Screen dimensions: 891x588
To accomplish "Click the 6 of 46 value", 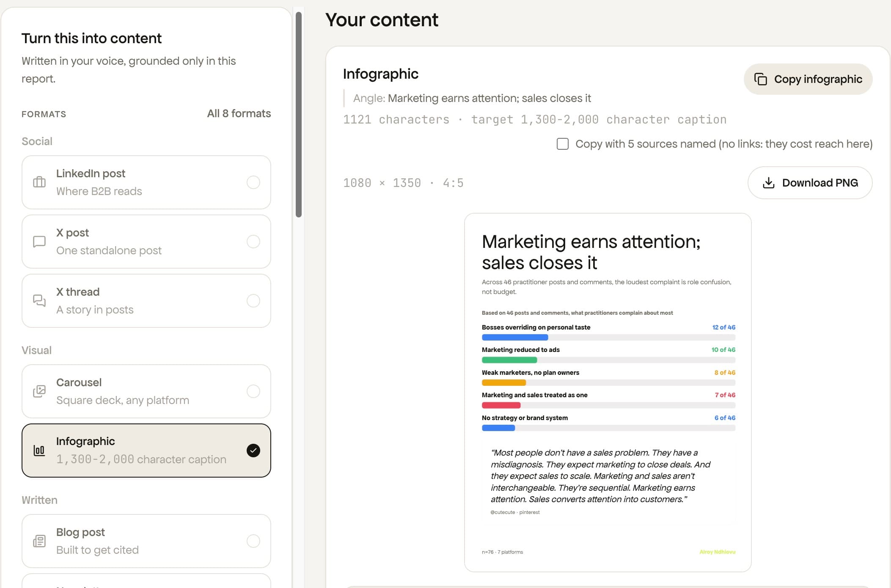I will point(725,418).
